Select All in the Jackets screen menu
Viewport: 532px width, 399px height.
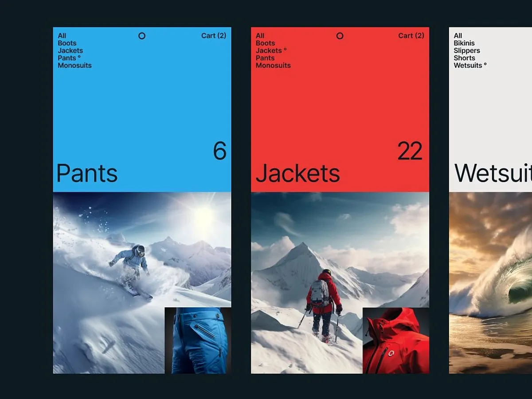[260, 35]
